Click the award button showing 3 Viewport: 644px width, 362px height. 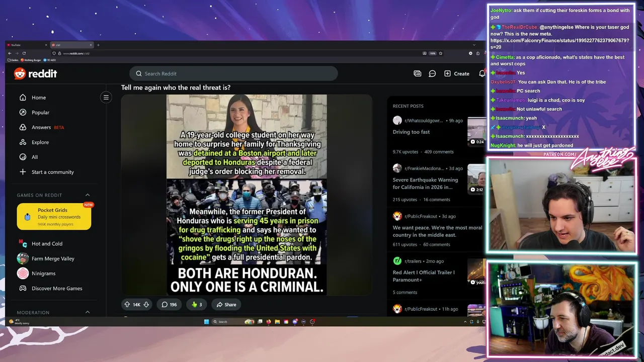click(x=197, y=305)
